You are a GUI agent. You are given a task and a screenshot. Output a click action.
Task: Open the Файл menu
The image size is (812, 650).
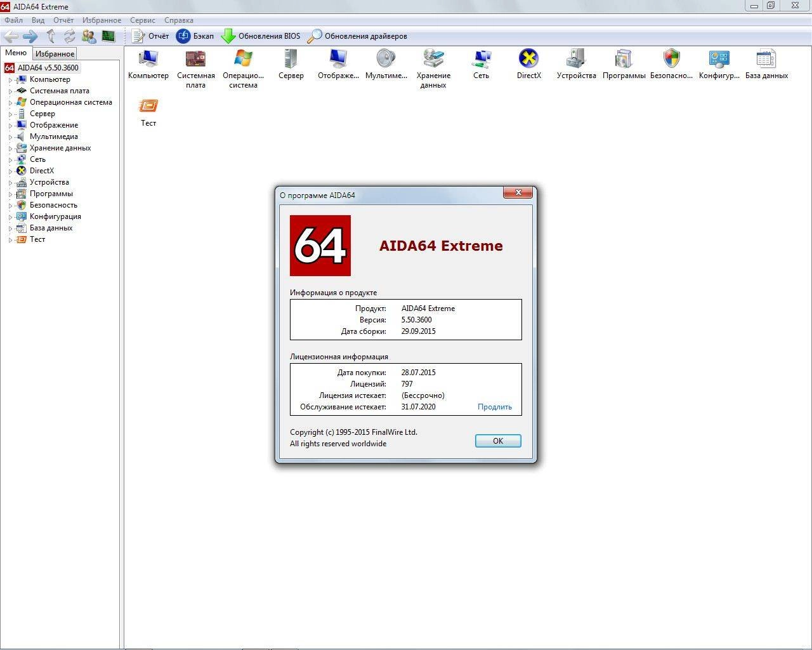click(x=13, y=20)
